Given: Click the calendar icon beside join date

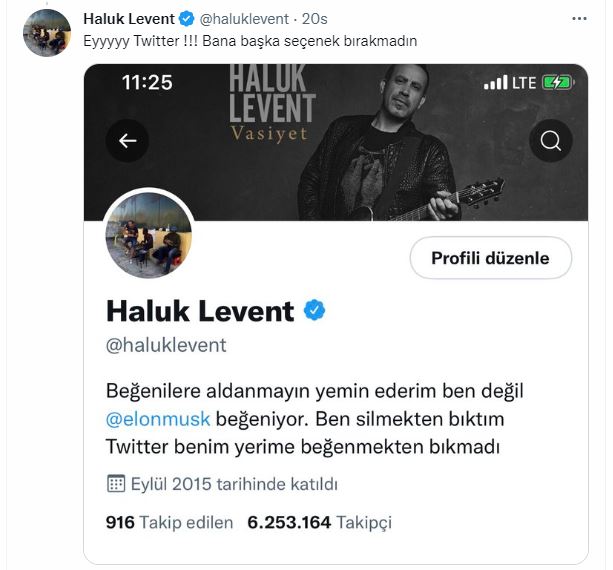Looking at the screenshot, I should click(116, 484).
